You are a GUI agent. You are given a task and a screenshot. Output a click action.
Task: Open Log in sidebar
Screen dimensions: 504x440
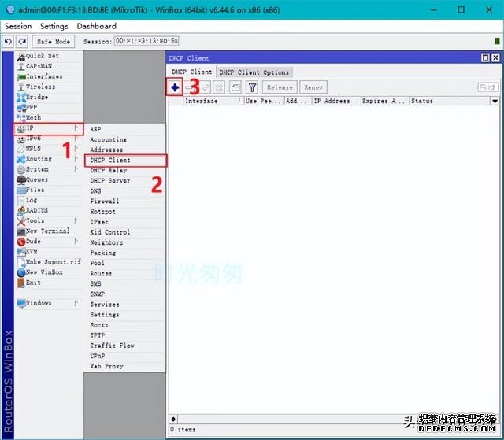(49, 200)
